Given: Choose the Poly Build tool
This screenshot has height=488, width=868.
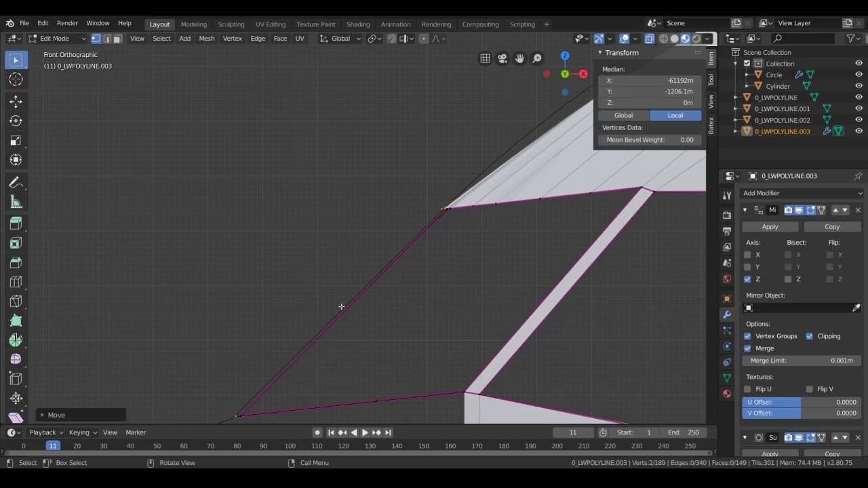Looking at the screenshot, I should coord(16,321).
